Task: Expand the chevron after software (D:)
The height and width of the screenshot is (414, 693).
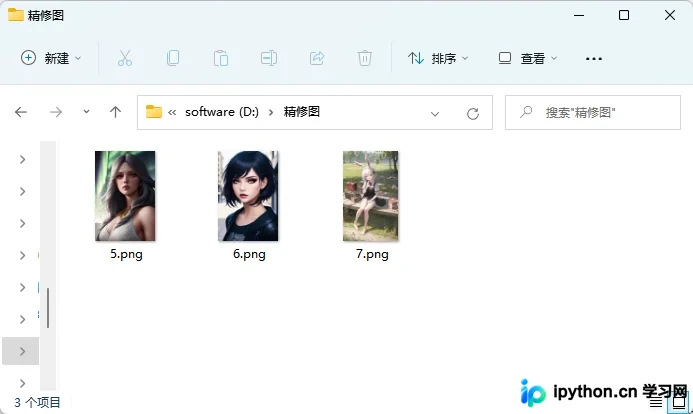Action: point(271,112)
